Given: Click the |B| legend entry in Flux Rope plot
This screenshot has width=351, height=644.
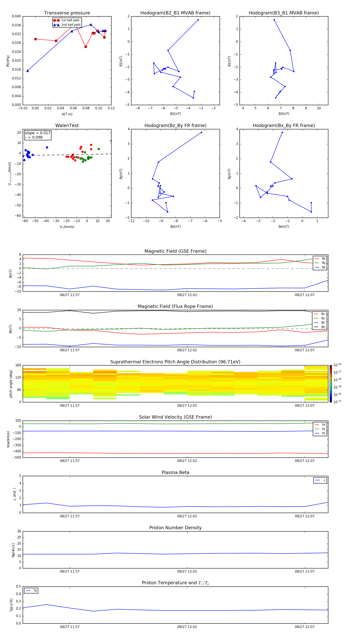Looking at the screenshot, I should coord(320,327).
